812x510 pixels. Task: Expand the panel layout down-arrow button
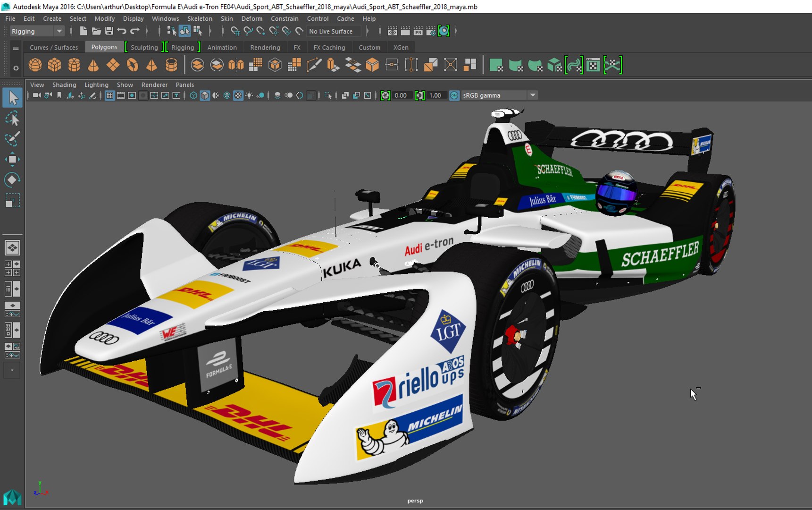(x=12, y=371)
